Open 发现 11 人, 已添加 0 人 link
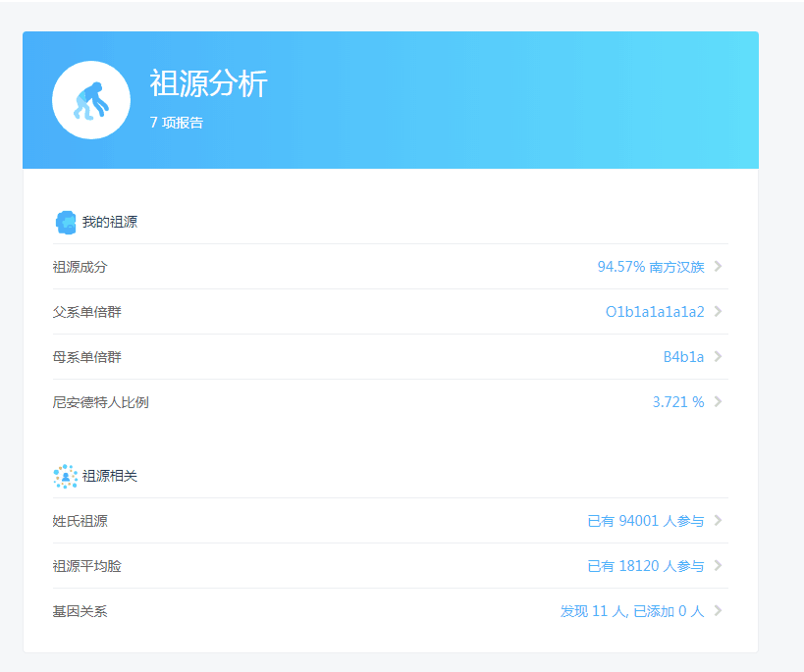Viewport: 804px width, 672px height. click(632, 611)
